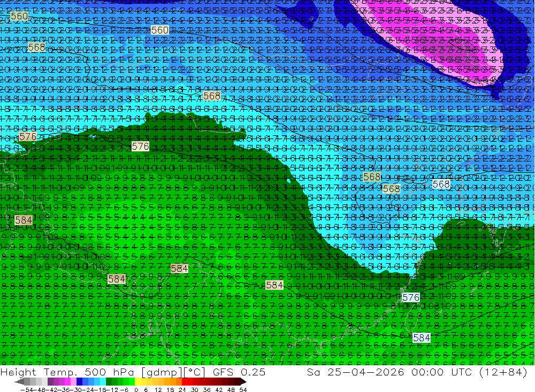
Task: Click the '-54' value starting the color scale
Action: pos(27,390)
